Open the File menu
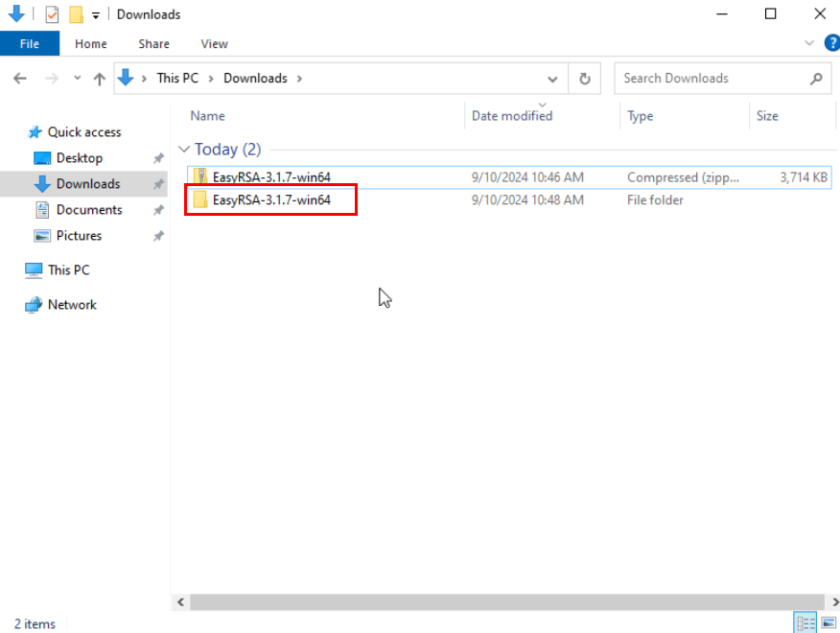 tap(30, 43)
